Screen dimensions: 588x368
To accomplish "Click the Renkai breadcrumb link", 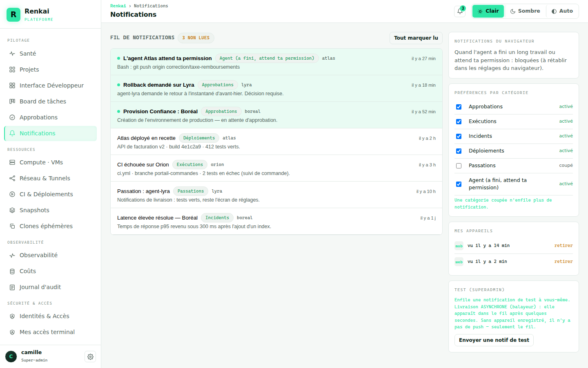I will click(118, 6).
